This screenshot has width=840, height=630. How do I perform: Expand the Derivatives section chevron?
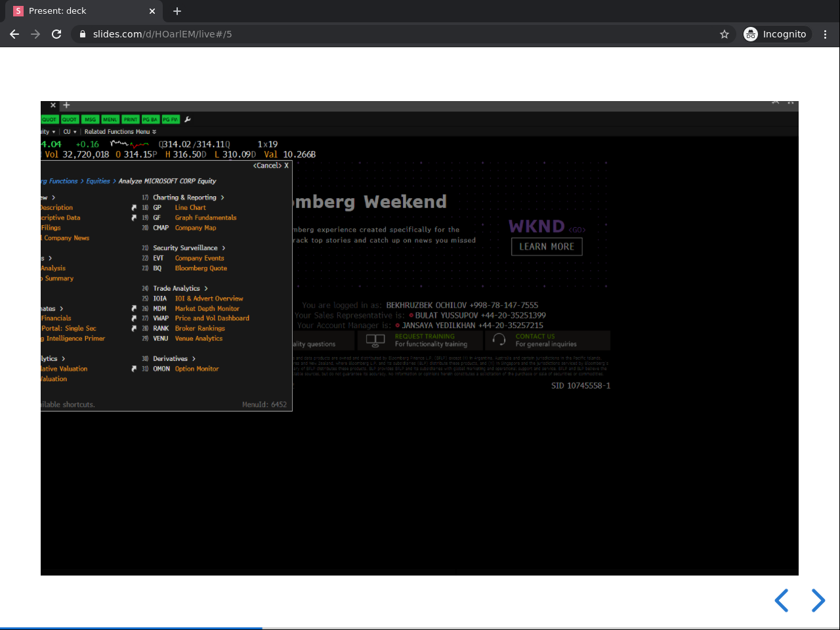point(194,359)
